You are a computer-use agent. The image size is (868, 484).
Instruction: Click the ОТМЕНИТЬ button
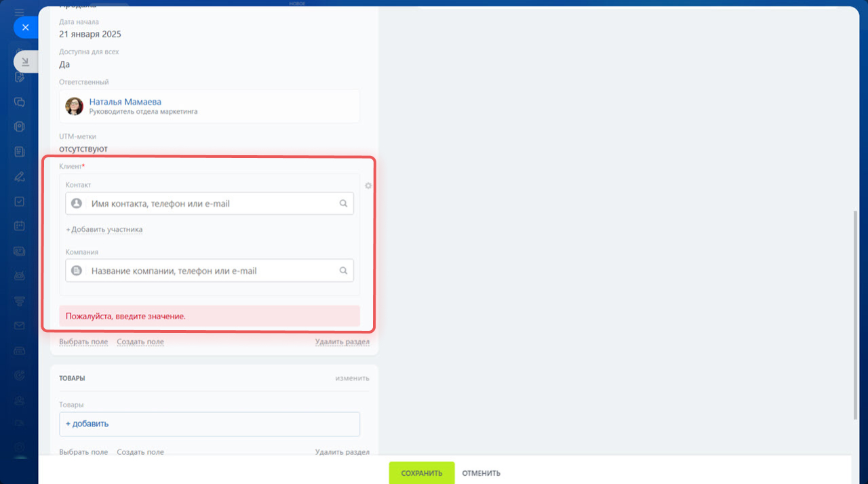[x=481, y=473]
